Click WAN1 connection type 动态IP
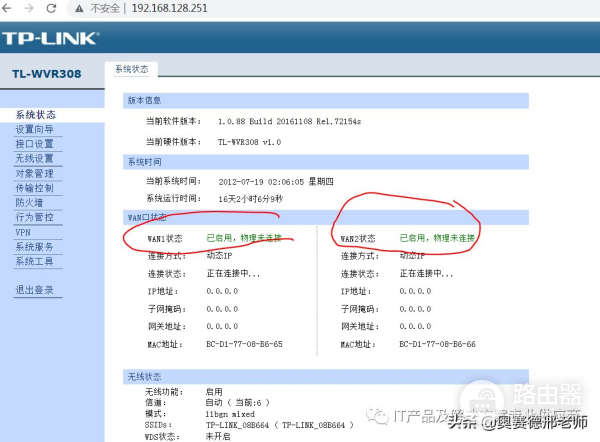 click(219, 256)
